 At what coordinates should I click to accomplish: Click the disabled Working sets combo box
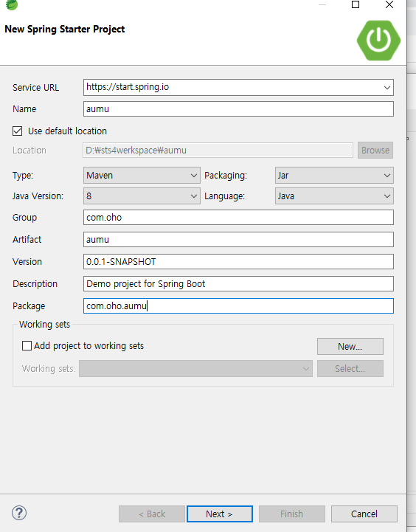[195, 368]
